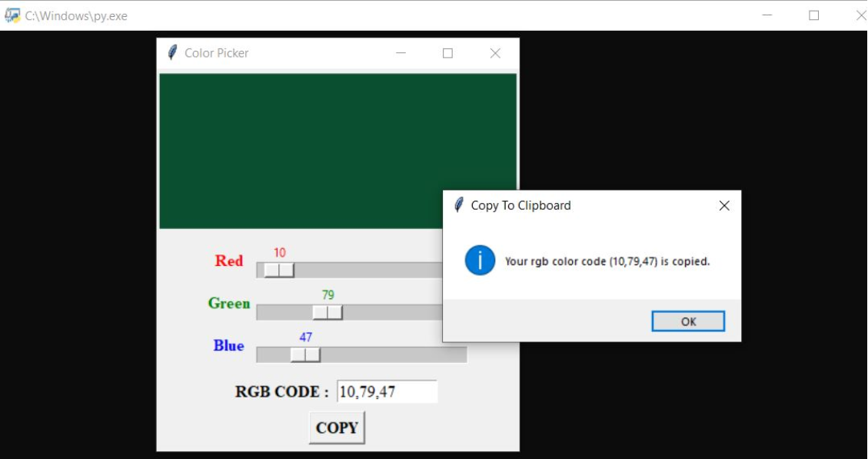The image size is (868, 459).
Task: Close the Color Picker window
Action: click(x=495, y=53)
